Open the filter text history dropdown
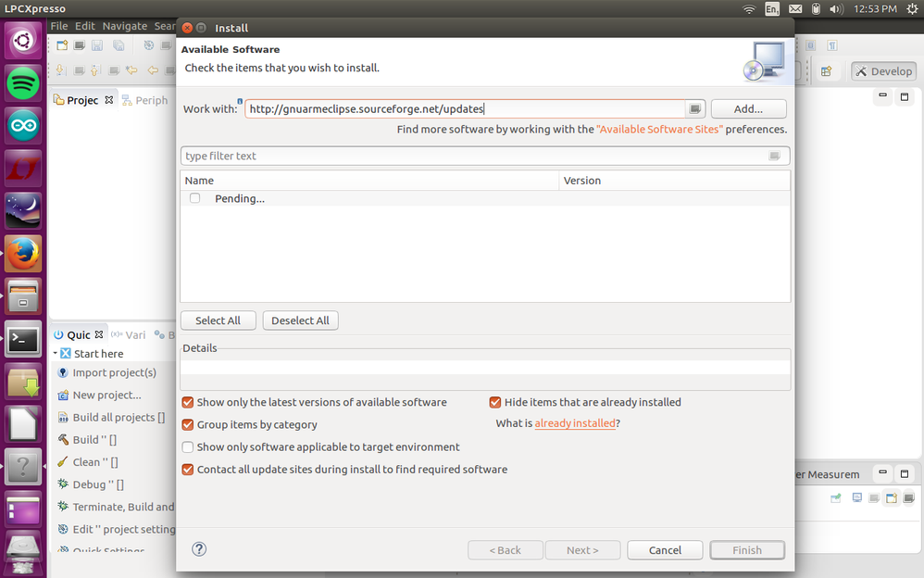This screenshot has height=578, width=924. tap(775, 156)
